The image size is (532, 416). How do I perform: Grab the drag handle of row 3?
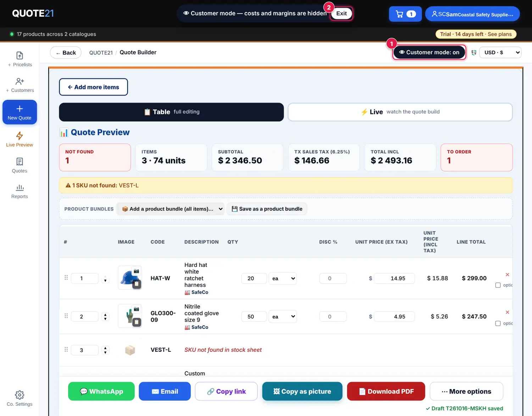pos(66,349)
